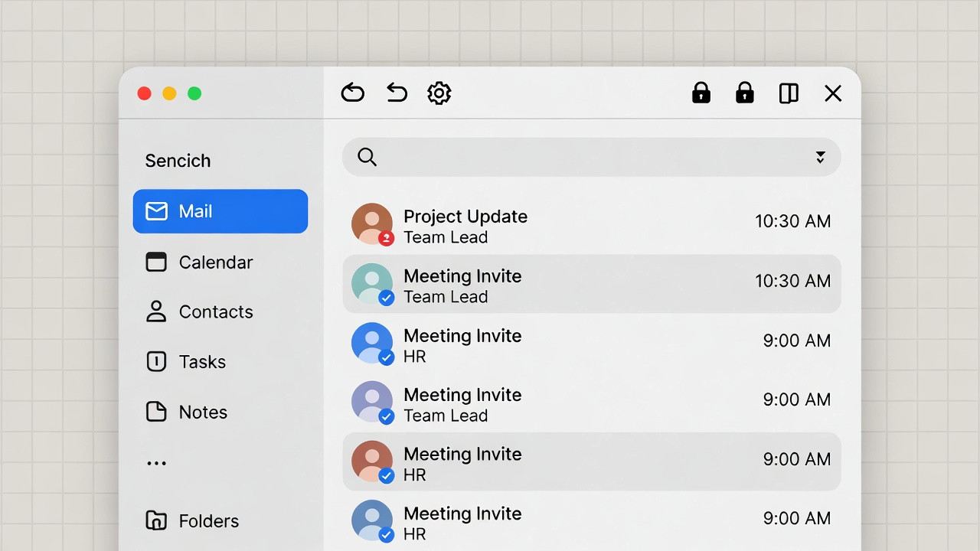Click red badge on Project Update avatar
This screenshot has height=551, width=980.
387,238
